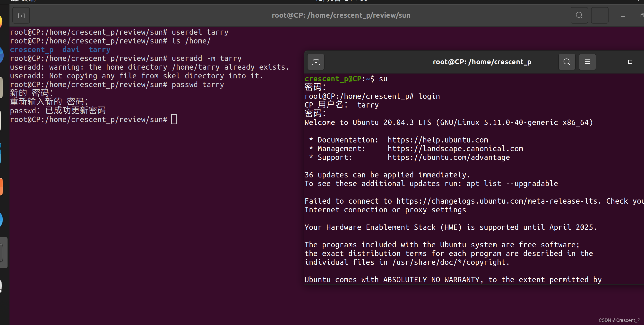Minimize the front crescent_p terminal window
Screen dimensions: 644x325
[x=610, y=62]
